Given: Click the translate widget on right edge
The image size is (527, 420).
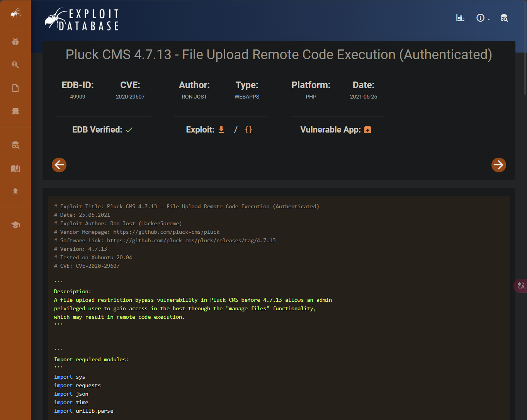Looking at the screenshot, I should pos(521,286).
